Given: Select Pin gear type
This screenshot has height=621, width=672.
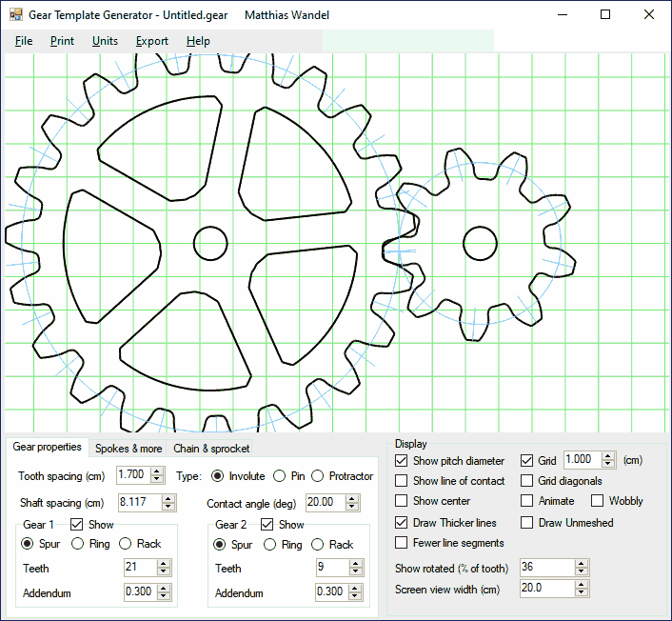Looking at the screenshot, I should click(280, 476).
